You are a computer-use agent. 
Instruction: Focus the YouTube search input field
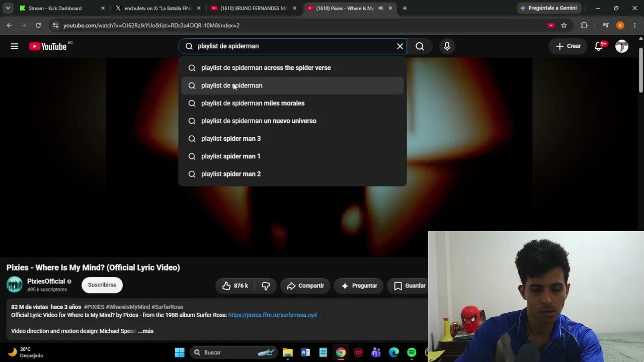tap(294, 46)
